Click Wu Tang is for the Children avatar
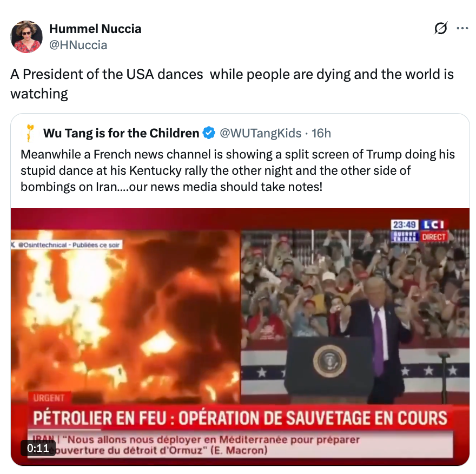This screenshot has height=474, width=476. 29,133
